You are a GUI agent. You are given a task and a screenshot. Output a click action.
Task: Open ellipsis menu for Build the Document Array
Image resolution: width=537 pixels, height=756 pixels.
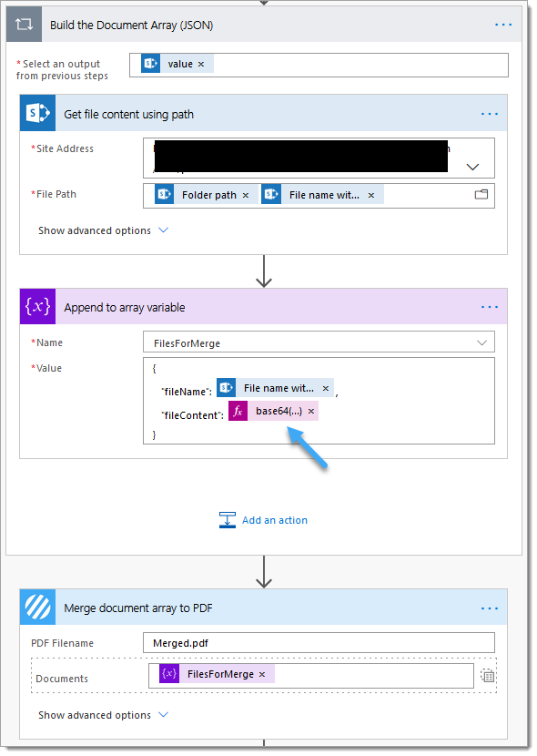pos(503,25)
